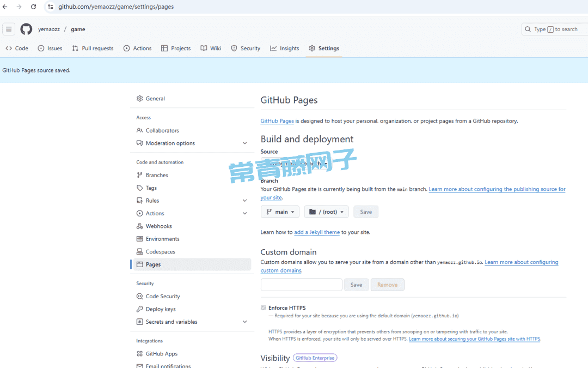The image size is (588, 368).
Task: Click the GitHub Apps icon
Action: point(139,354)
